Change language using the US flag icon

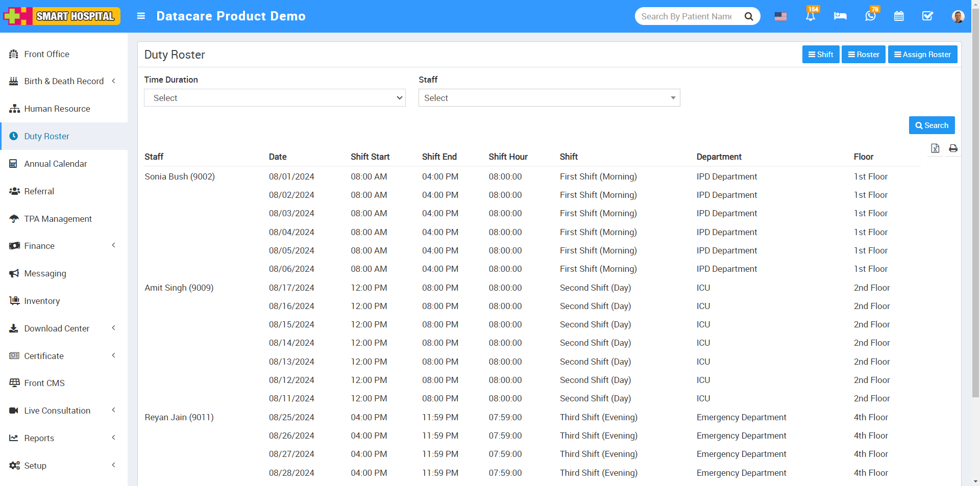[x=780, y=16]
